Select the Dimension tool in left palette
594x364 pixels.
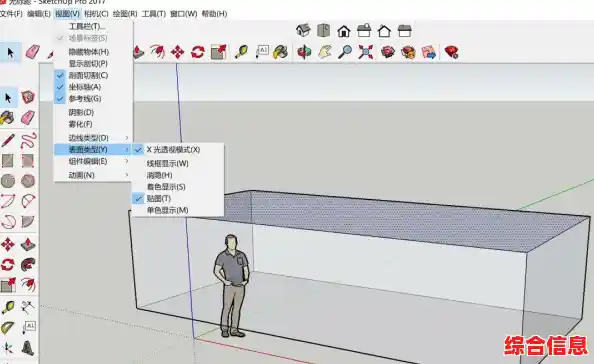click(28, 307)
